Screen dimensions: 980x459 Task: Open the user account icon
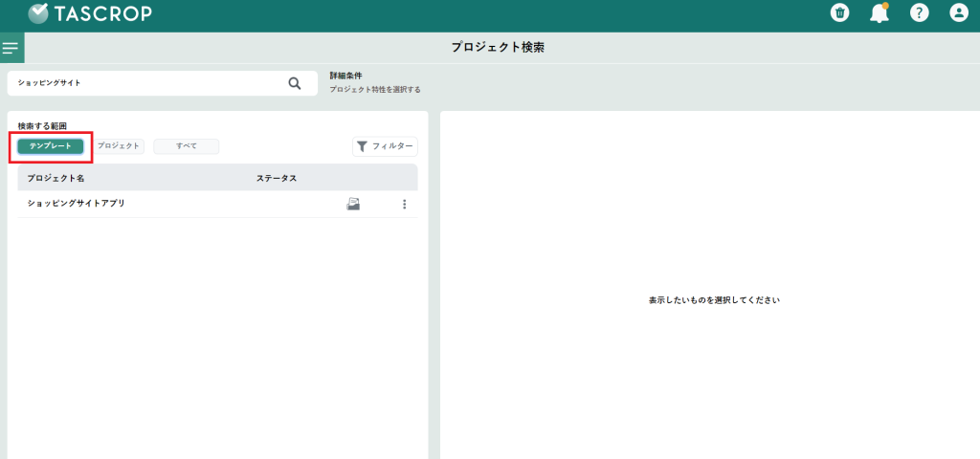pyautogui.click(x=959, y=12)
